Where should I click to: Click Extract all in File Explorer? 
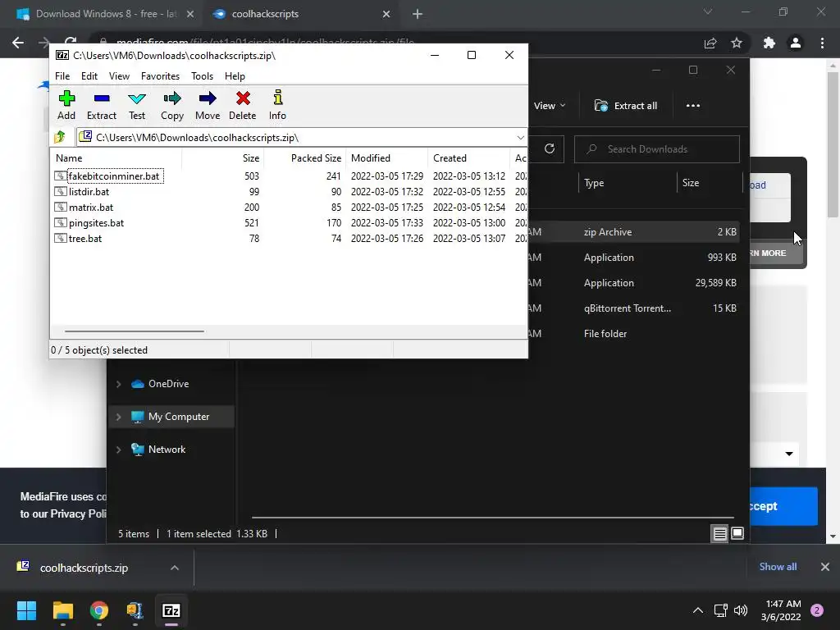click(626, 106)
